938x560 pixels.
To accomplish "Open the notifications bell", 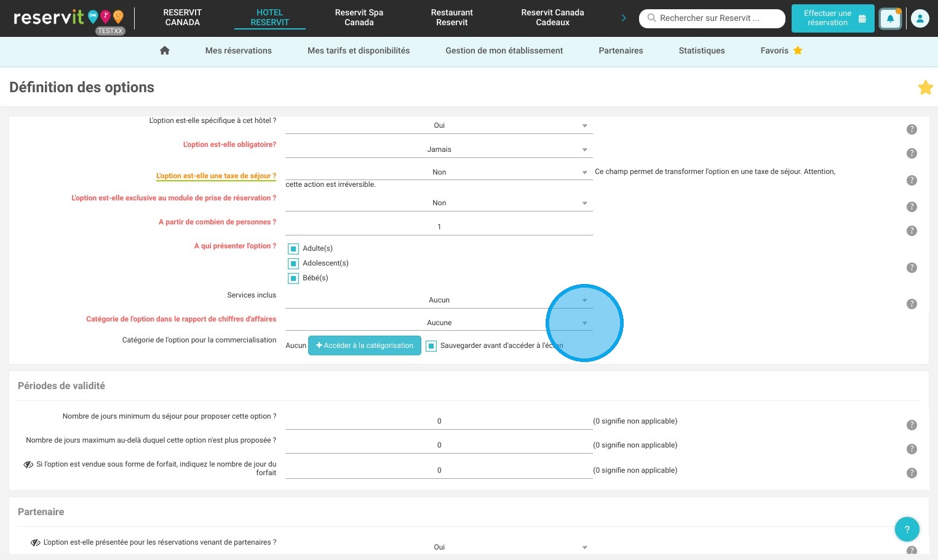I will tap(890, 19).
